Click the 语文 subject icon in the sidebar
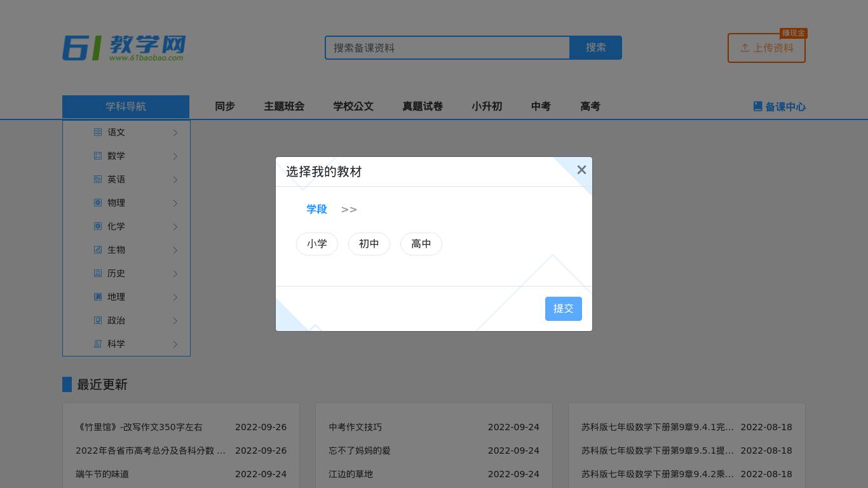The image size is (868, 488). (98, 132)
